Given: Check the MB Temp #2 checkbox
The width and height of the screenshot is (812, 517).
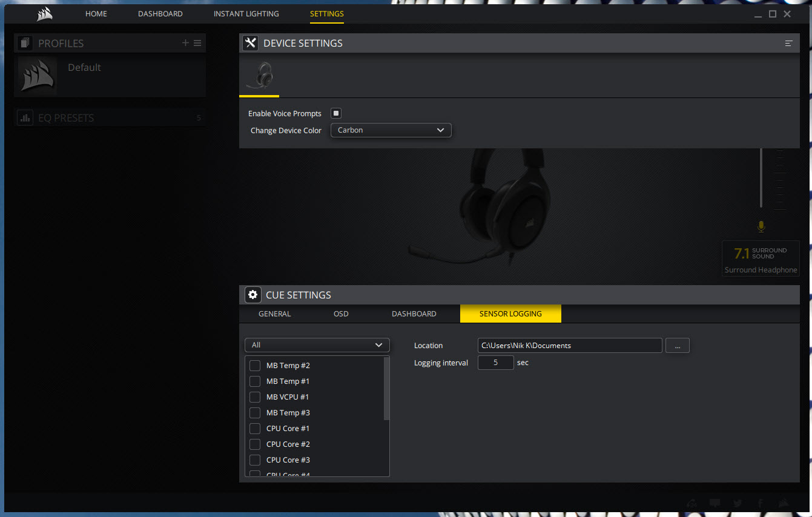Looking at the screenshot, I should 255,366.
